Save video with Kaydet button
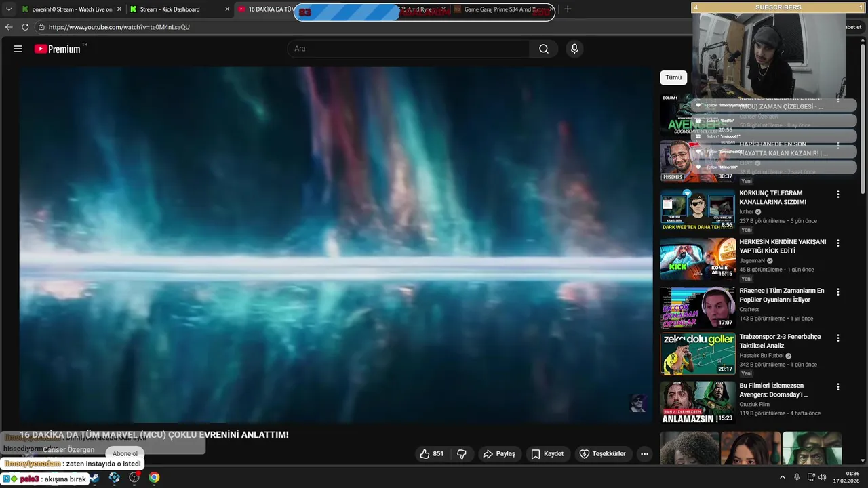The image size is (868, 488). coord(547,454)
